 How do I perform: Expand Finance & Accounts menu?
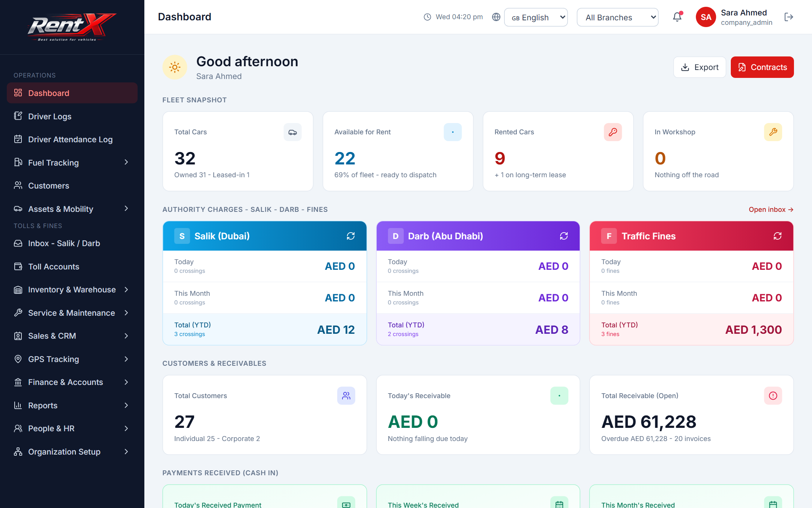pyautogui.click(x=72, y=382)
